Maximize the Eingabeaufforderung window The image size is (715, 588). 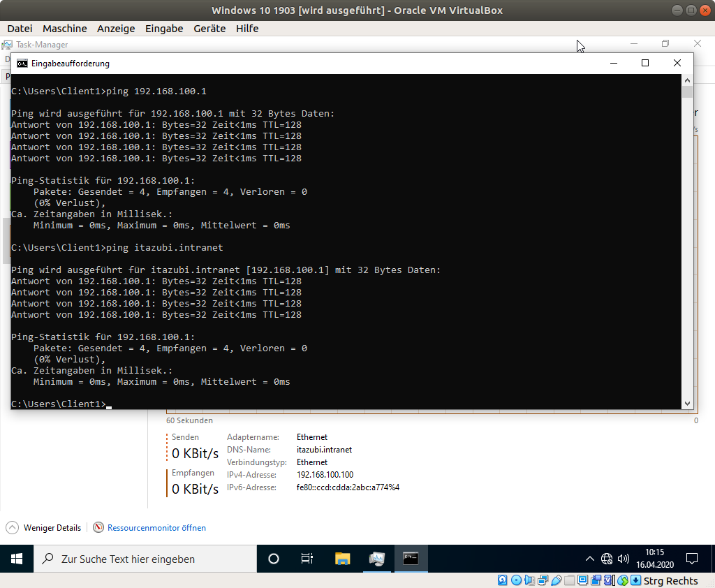644,63
